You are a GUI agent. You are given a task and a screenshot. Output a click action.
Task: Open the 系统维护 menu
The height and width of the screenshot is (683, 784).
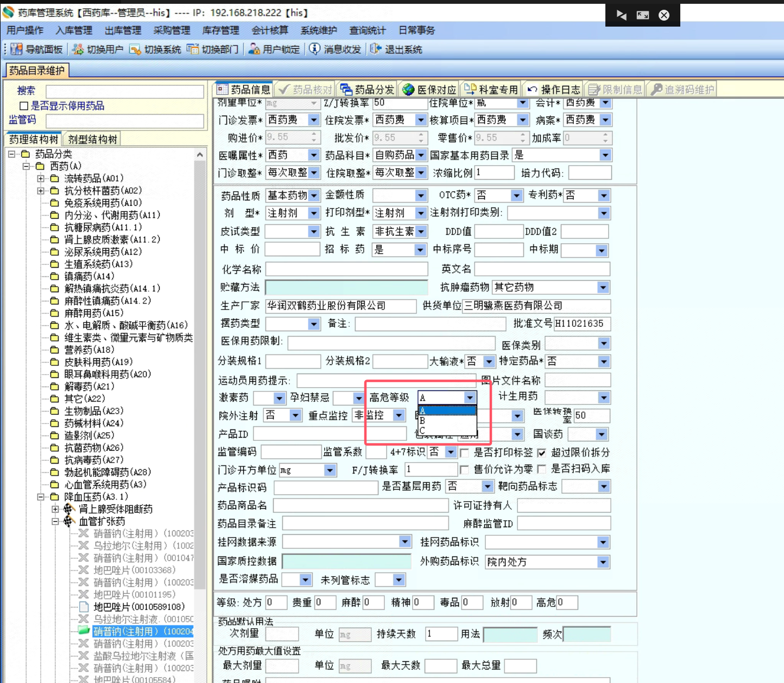(319, 30)
